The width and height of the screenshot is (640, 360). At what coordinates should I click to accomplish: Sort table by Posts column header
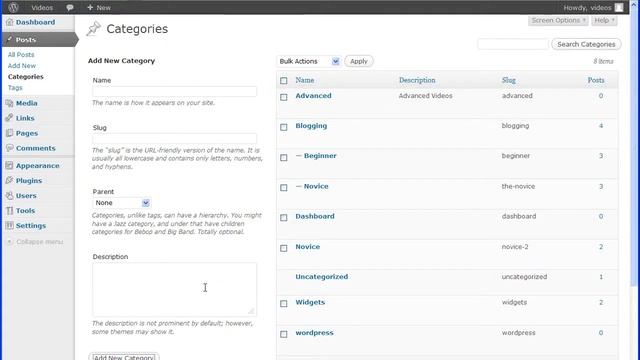596,80
